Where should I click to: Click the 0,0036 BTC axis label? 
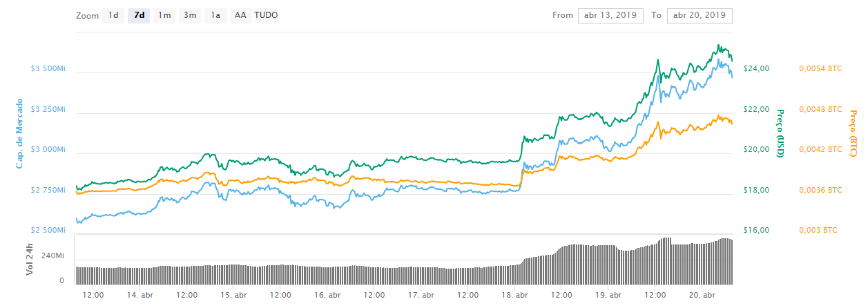(x=820, y=190)
